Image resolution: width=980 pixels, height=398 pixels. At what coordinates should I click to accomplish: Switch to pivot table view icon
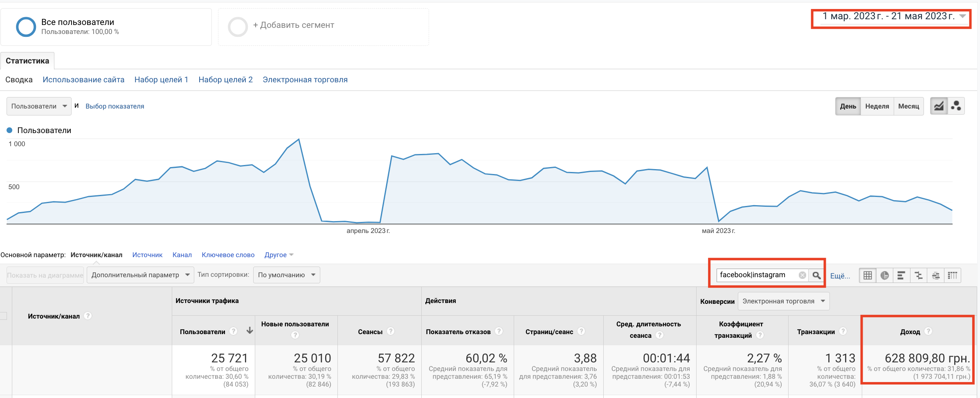click(953, 276)
